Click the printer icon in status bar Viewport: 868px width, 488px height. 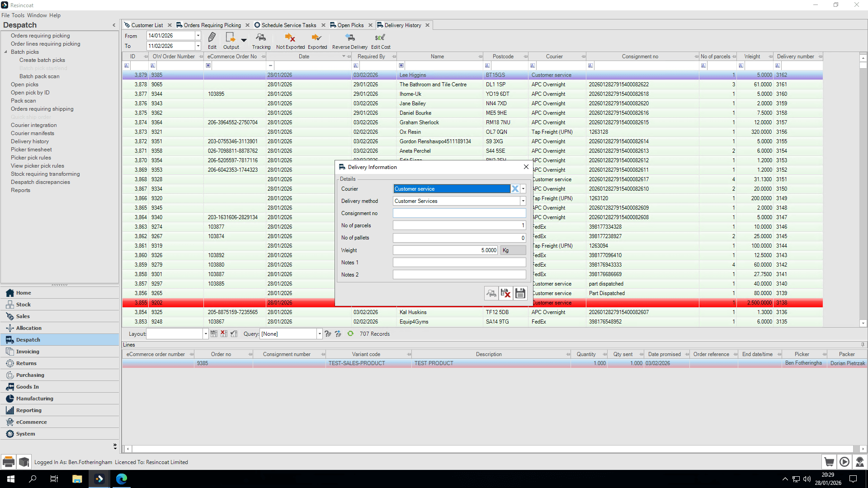9,462
